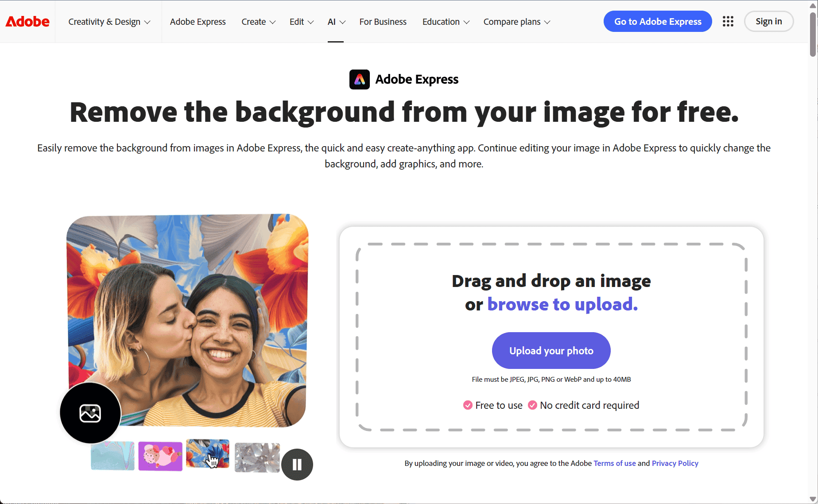This screenshot has width=818, height=504.
Task: Select the flower-pattern thumbnail below the demo image
Action: tap(207, 454)
